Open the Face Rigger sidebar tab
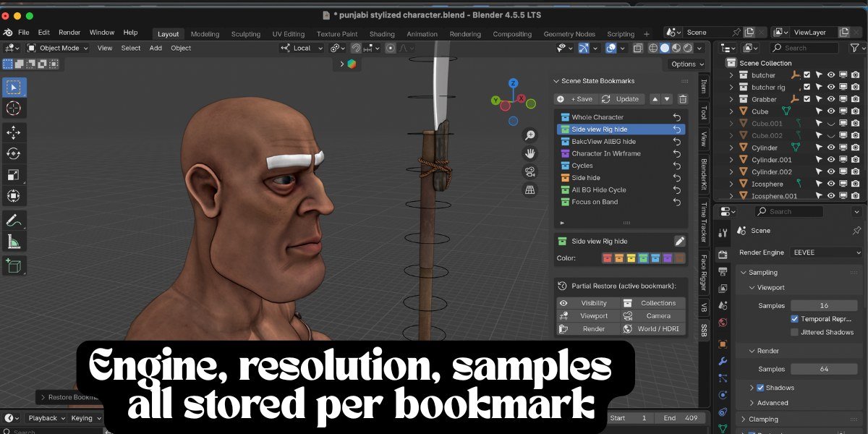Viewport: 868px width, 434px height. (x=704, y=272)
